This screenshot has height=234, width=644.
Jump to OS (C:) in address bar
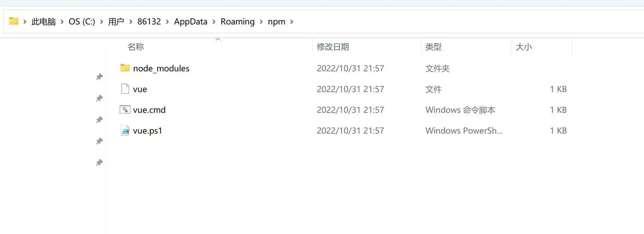[x=82, y=22]
